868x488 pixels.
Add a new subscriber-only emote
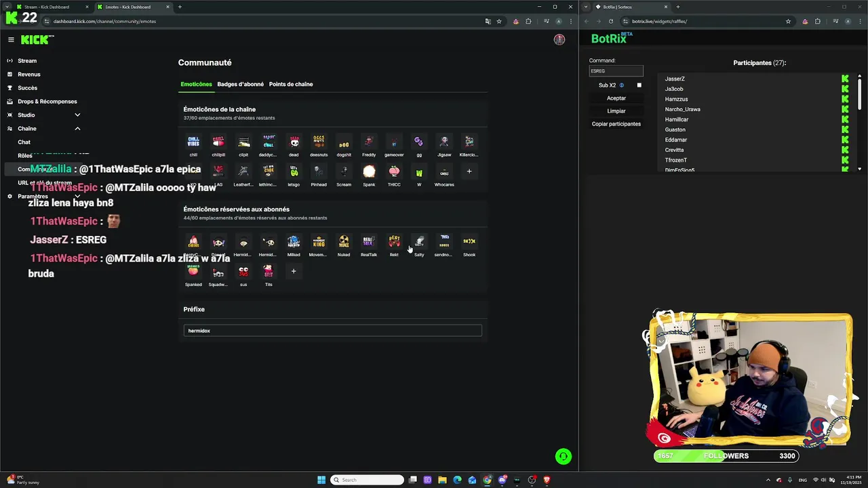(x=294, y=271)
